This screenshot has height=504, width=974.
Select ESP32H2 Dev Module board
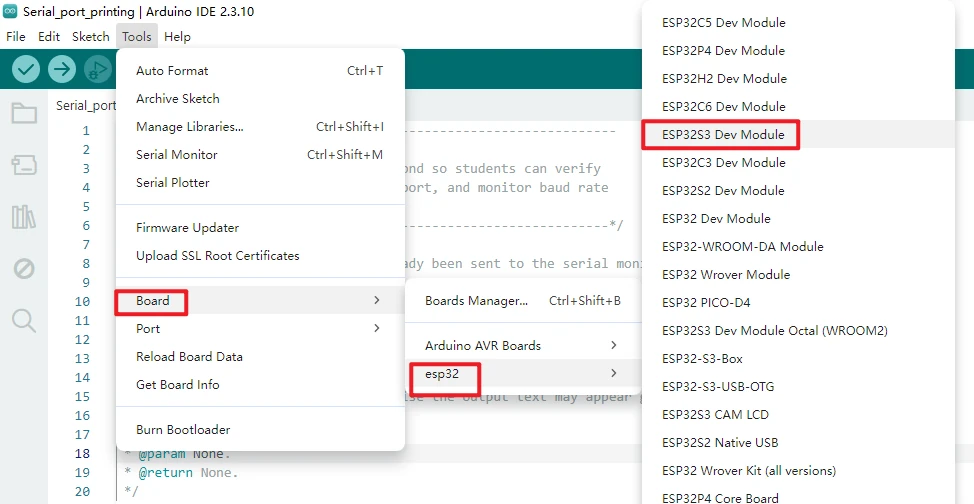798,78
